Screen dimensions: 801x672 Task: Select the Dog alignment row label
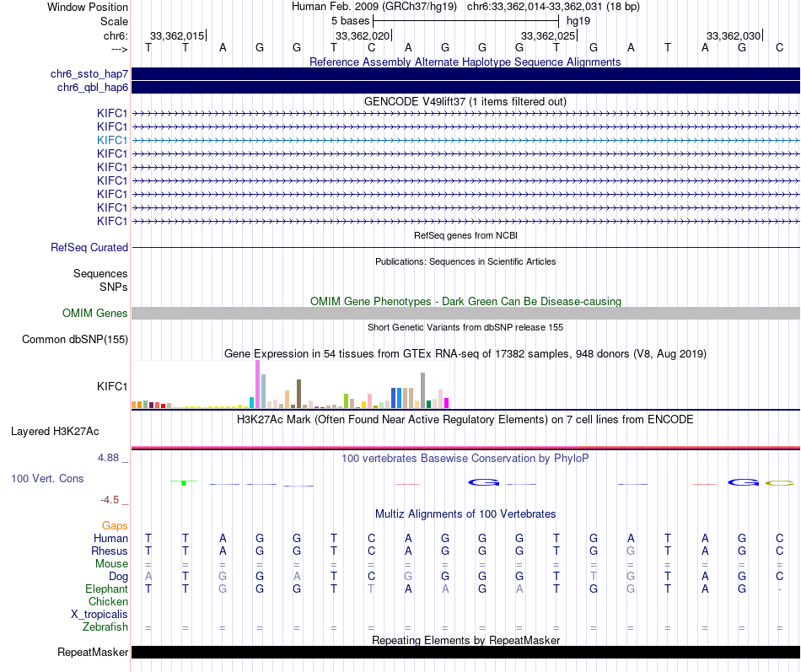tap(118, 577)
